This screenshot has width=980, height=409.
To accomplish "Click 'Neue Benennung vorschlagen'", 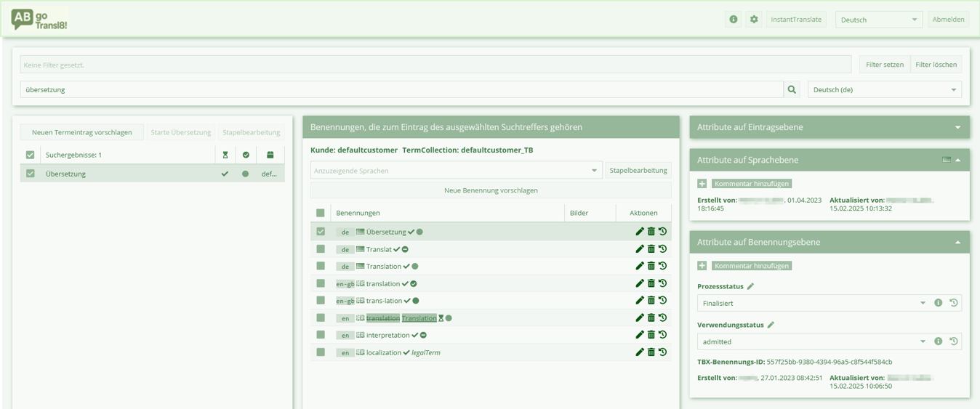I will point(491,190).
